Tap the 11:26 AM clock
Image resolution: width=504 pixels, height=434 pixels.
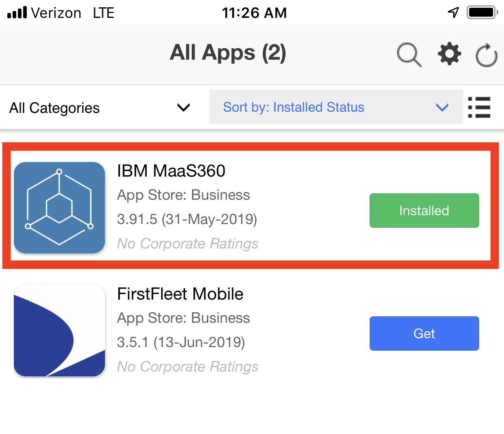254,13
